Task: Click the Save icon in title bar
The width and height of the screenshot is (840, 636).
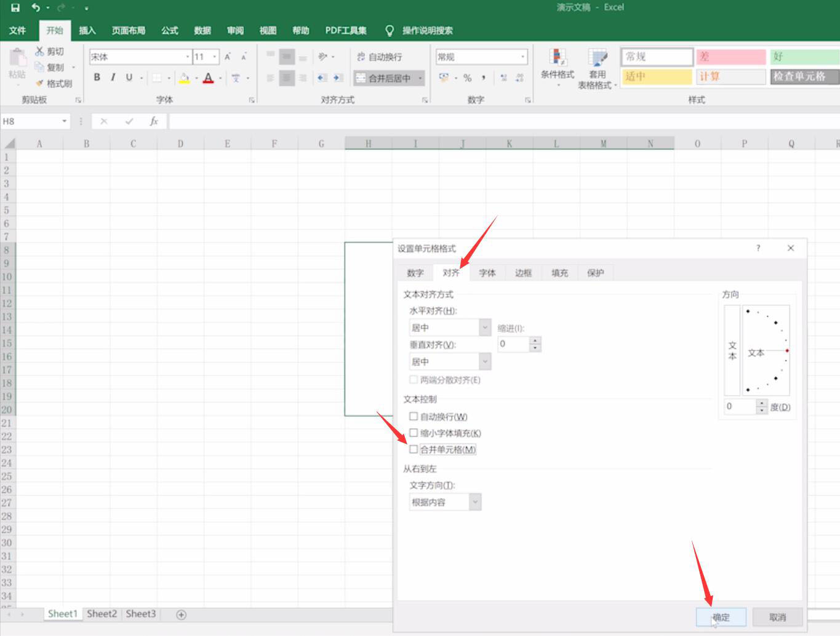Action: [x=15, y=8]
